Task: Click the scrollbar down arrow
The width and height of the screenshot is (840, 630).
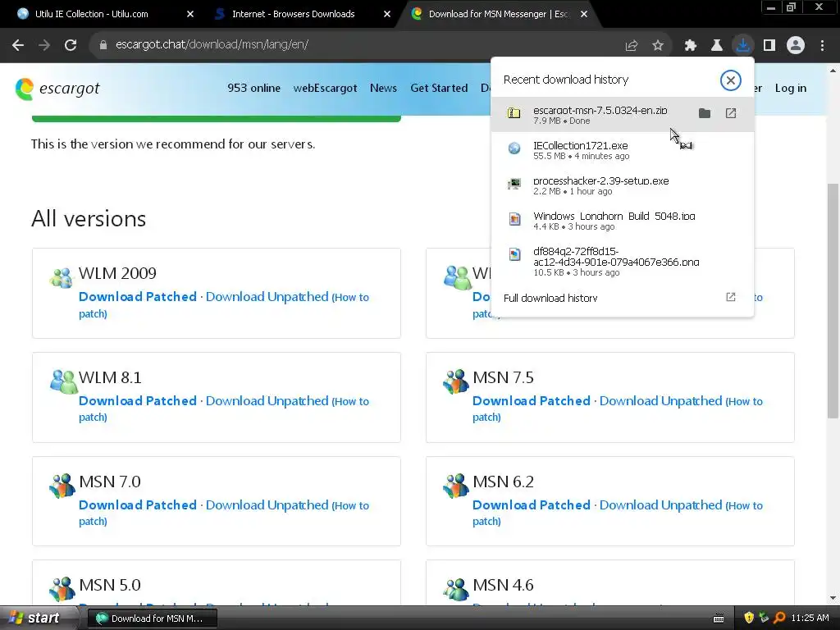Action: [833, 598]
